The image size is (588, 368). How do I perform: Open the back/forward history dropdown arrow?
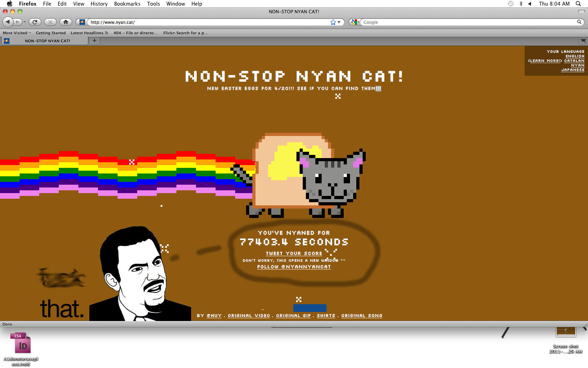(x=24, y=22)
